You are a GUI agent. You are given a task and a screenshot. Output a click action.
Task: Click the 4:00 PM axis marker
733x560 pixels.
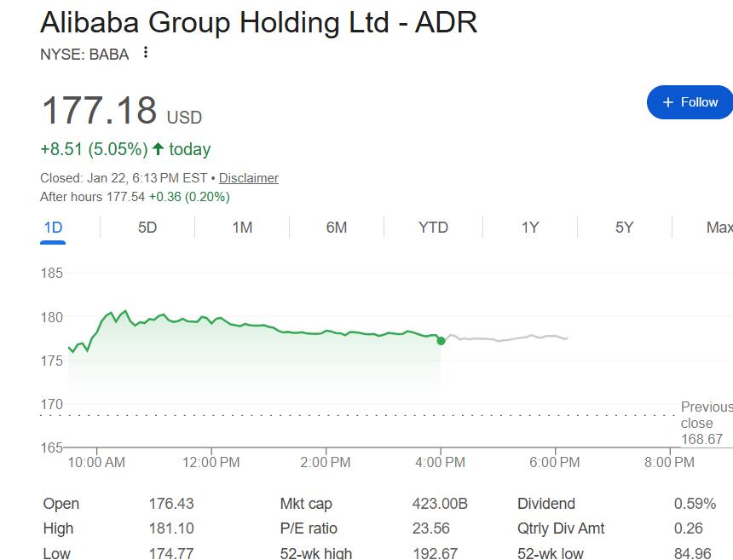[441, 462]
